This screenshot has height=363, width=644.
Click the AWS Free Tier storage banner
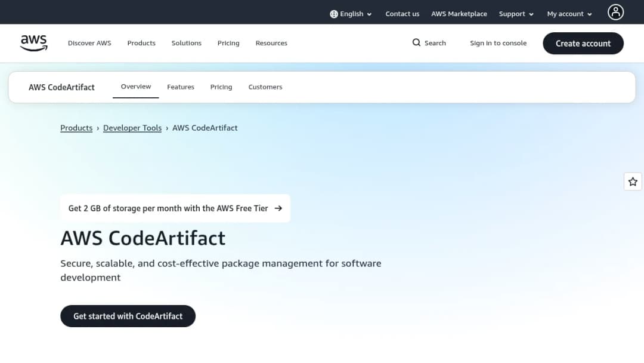coord(175,208)
